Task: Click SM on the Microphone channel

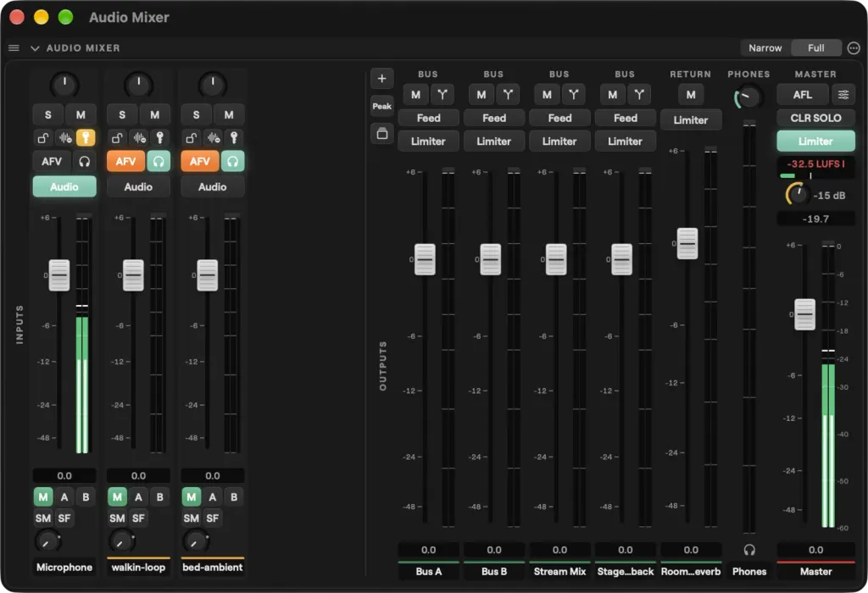Action: point(43,518)
